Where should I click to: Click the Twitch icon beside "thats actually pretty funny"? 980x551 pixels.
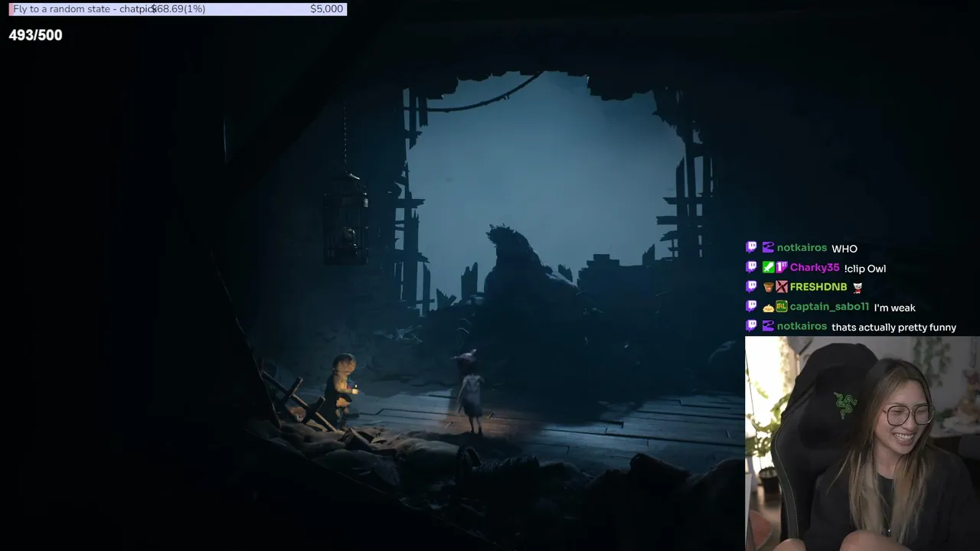(751, 326)
